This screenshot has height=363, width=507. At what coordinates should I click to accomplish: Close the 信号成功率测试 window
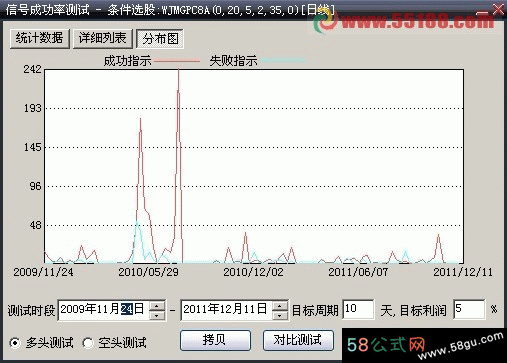(x=498, y=9)
